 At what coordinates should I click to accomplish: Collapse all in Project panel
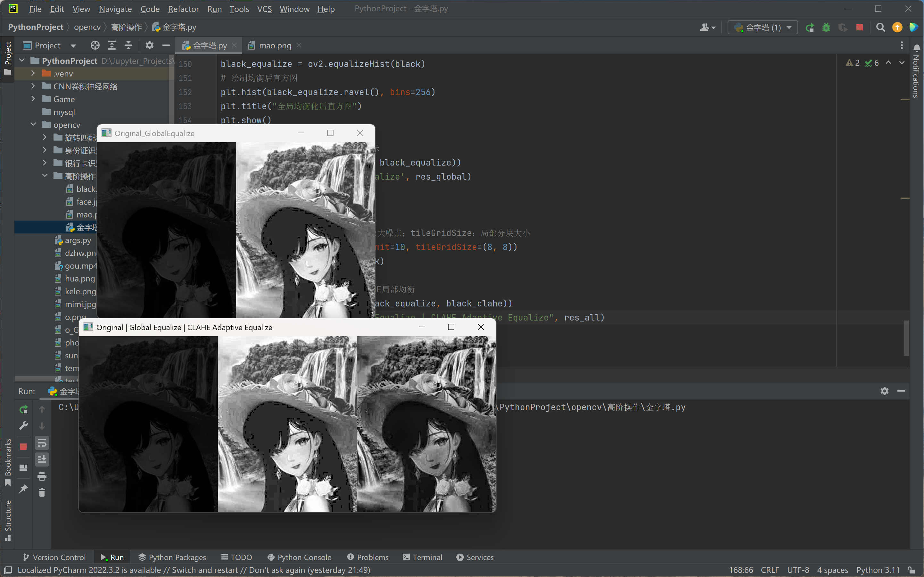point(129,45)
